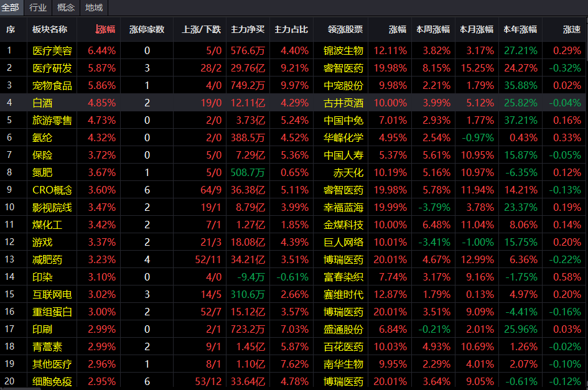Open leading stock 赤天化
Image resolution: width=588 pixels, height=390 pixels.
(348, 172)
